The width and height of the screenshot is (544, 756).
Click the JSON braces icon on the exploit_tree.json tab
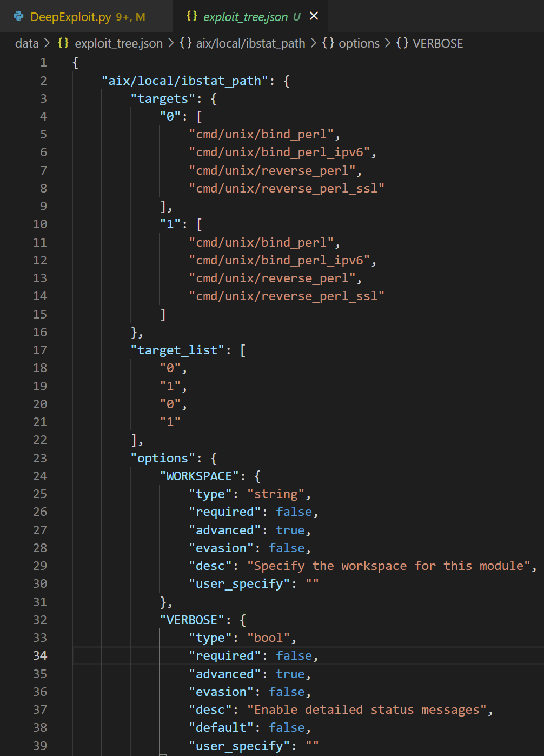[x=191, y=16]
